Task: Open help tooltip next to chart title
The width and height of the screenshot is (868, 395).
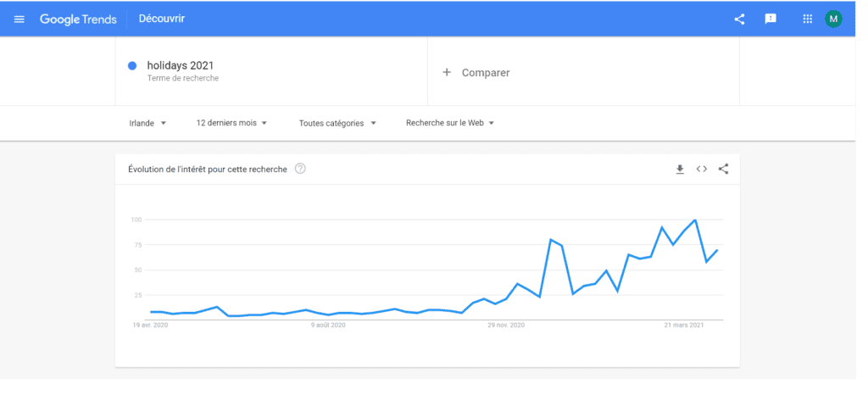Action: pyautogui.click(x=300, y=169)
